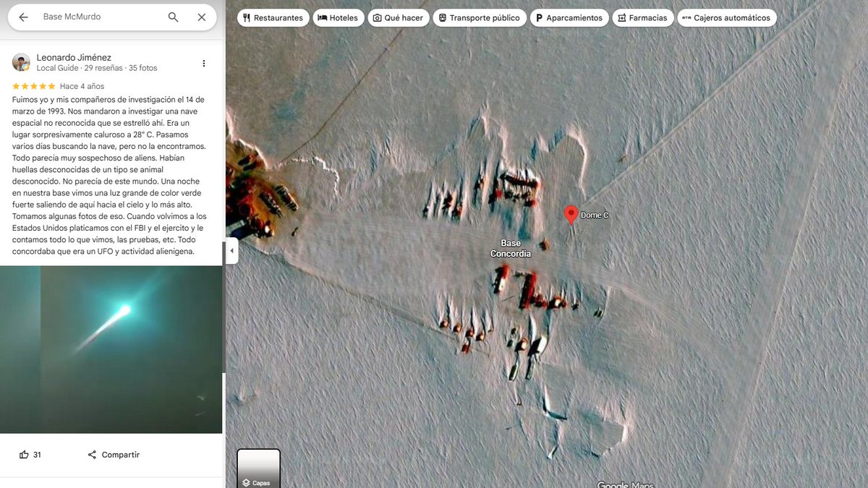868x488 pixels.
Task: Select the Transporte público filter chip
Action: pyautogui.click(x=479, y=18)
